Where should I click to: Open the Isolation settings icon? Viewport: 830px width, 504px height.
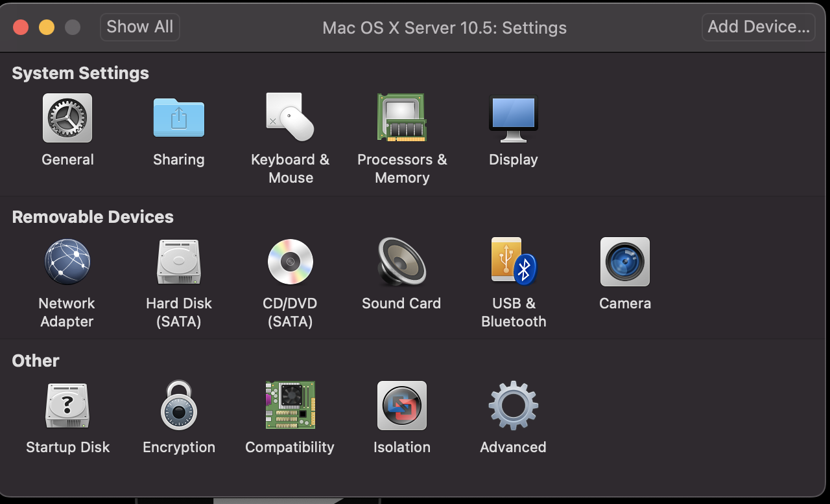[401, 406]
